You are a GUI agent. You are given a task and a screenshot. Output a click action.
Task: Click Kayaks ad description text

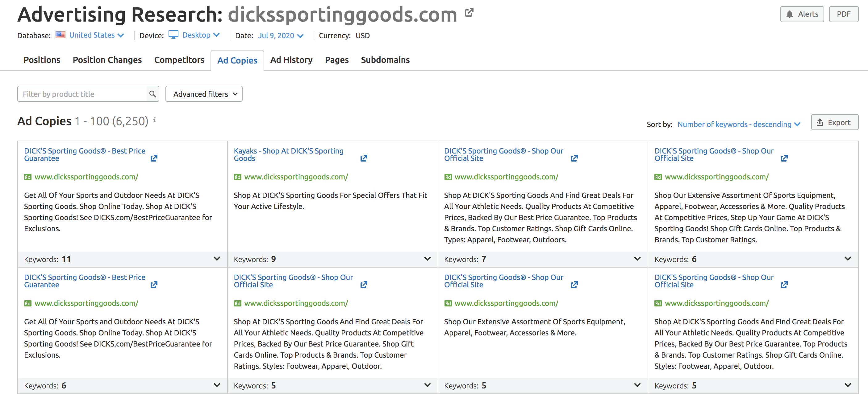click(331, 201)
